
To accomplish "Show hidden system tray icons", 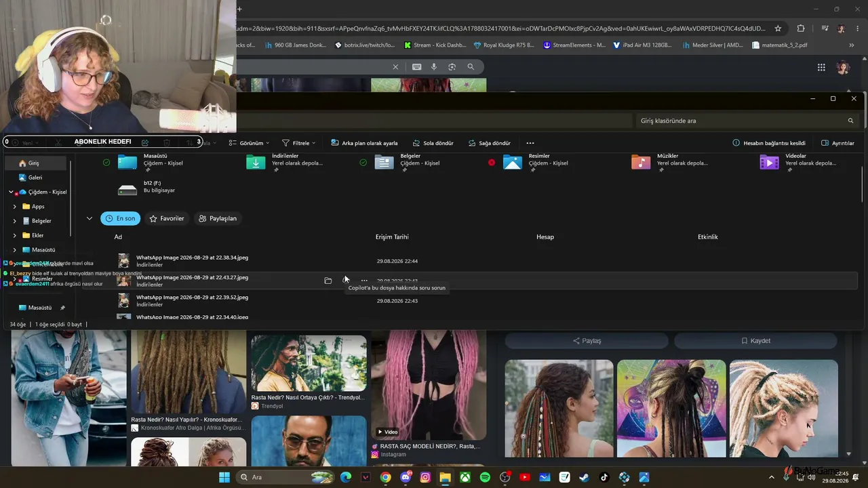I will (x=771, y=477).
